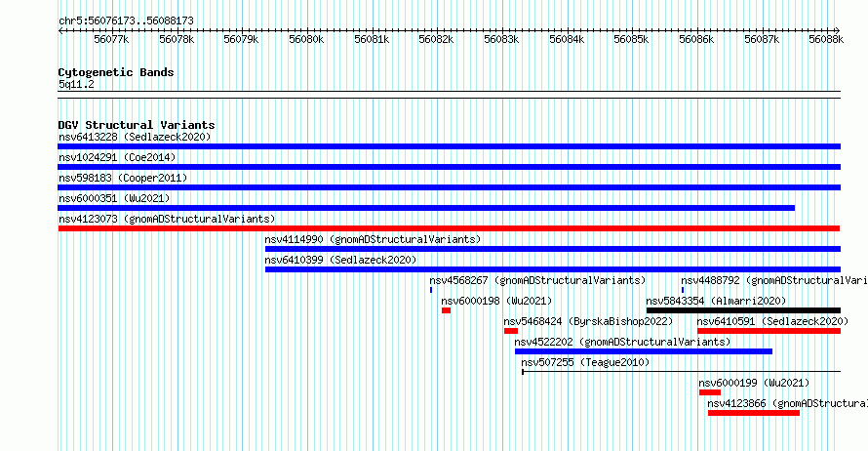Click the 56086k ruler tick label
The image size is (868, 451).
coord(696,39)
